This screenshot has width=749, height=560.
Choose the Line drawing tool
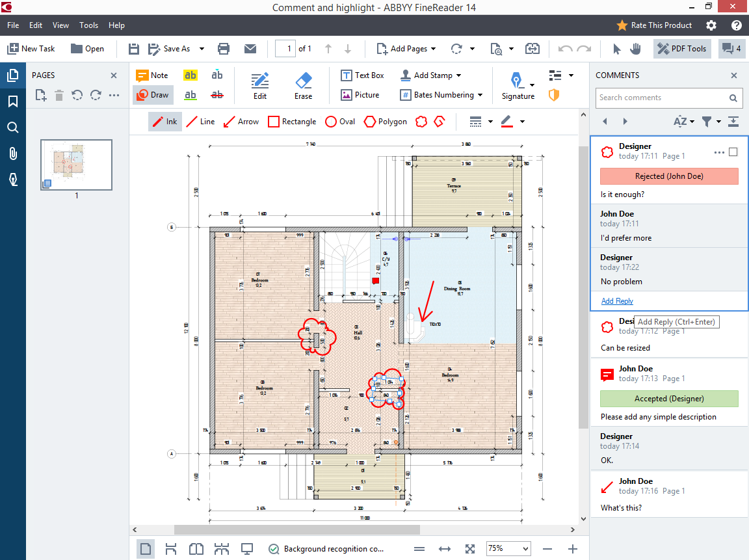(201, 122)
